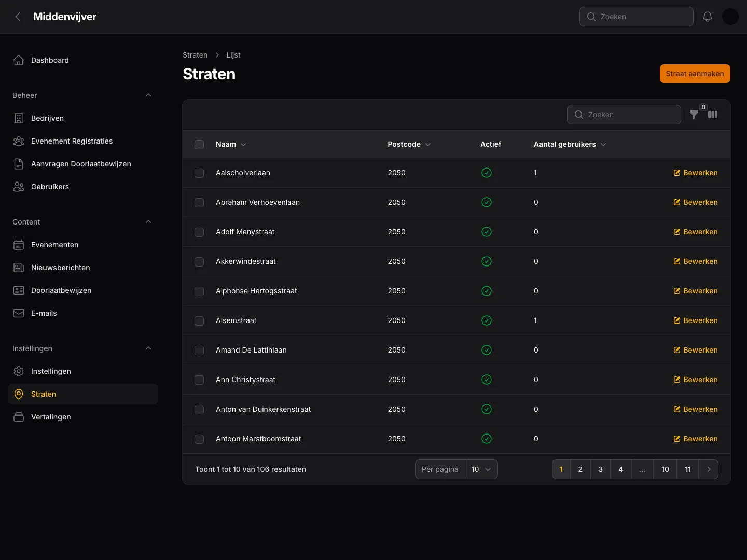Open Straten in the sidebar
The image size is (747, 560).
pos(83,394)
